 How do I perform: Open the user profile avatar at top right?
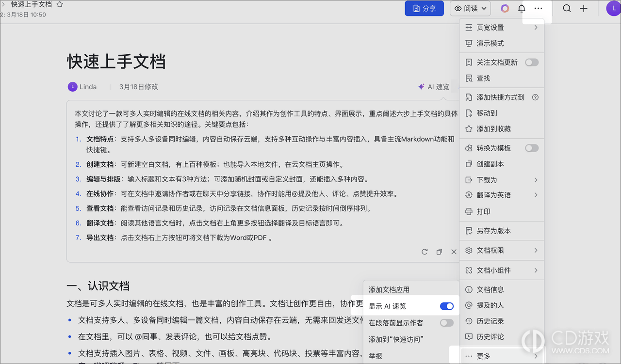coord(613,8)
